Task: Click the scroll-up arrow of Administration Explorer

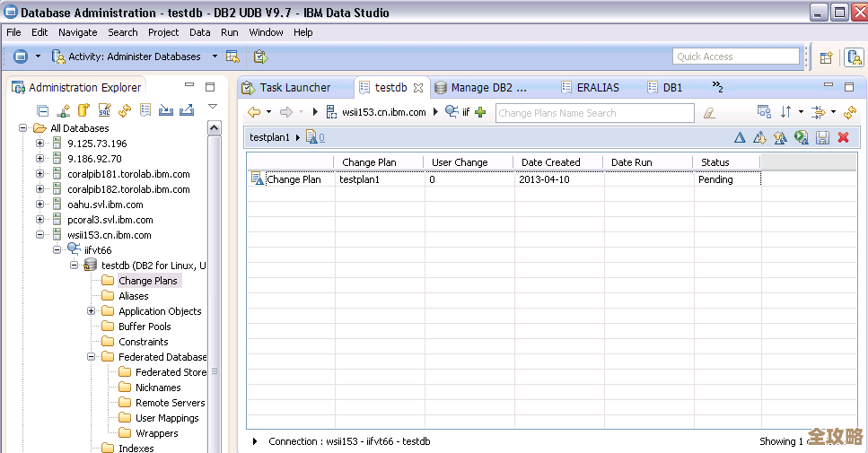Action: [215, 127]
